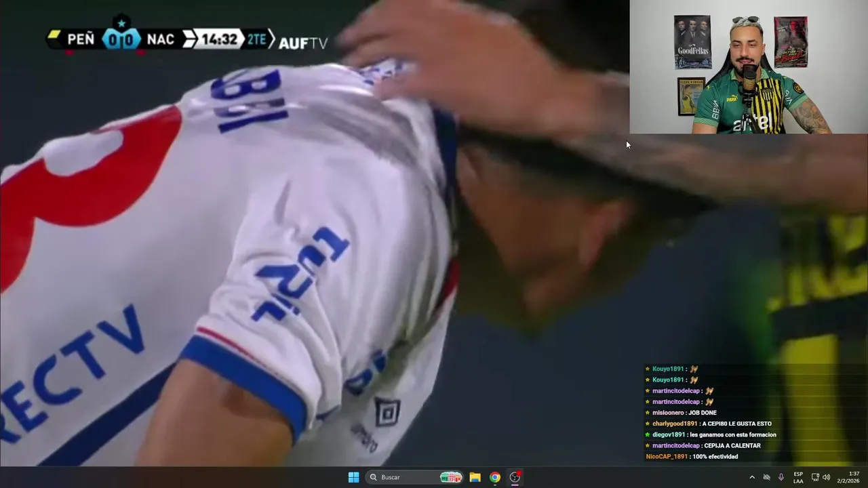This screenshot has height=488, width=868.
Task: Expand the hidden system tray icons chevron
Action: coord(751,477)
